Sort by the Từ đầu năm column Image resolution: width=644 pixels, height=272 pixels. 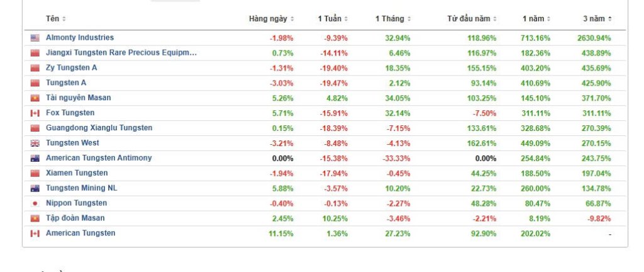click(x=472, y=19)
